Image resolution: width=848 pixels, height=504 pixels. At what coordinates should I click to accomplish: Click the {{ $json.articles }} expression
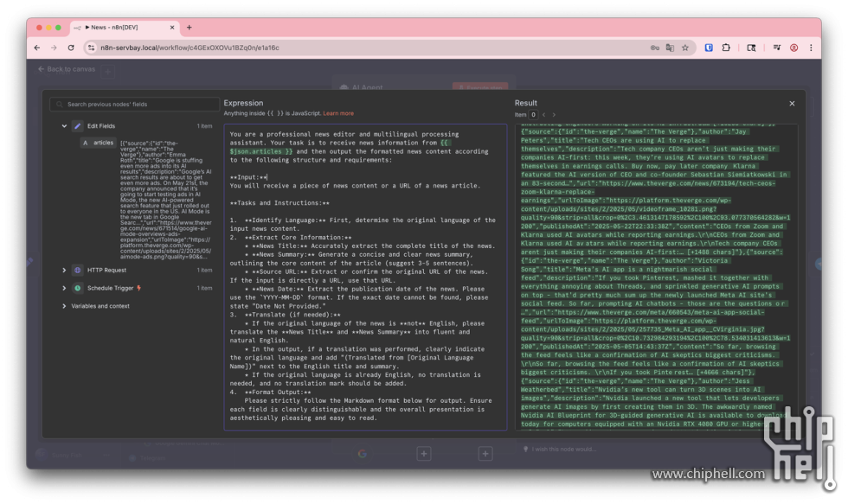(261, 152)
